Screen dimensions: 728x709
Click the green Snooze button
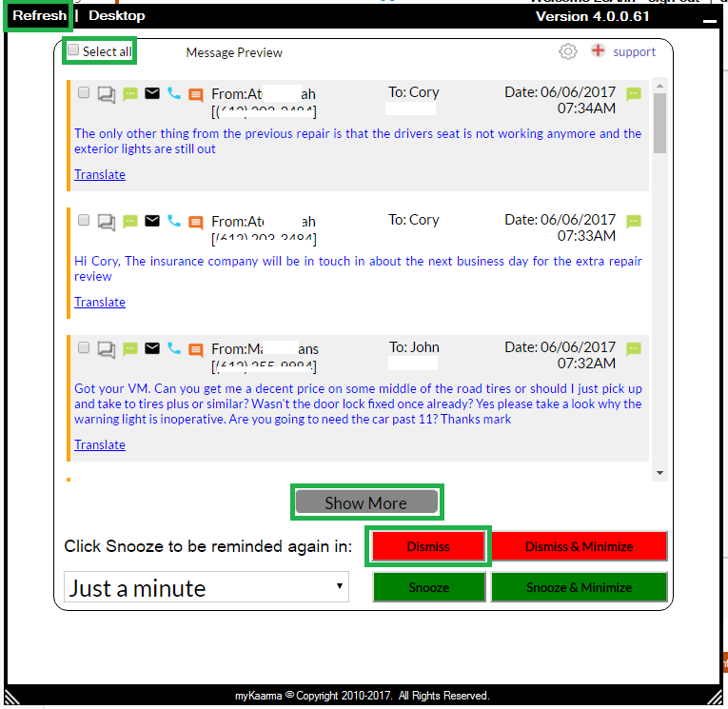click(429, 587)
